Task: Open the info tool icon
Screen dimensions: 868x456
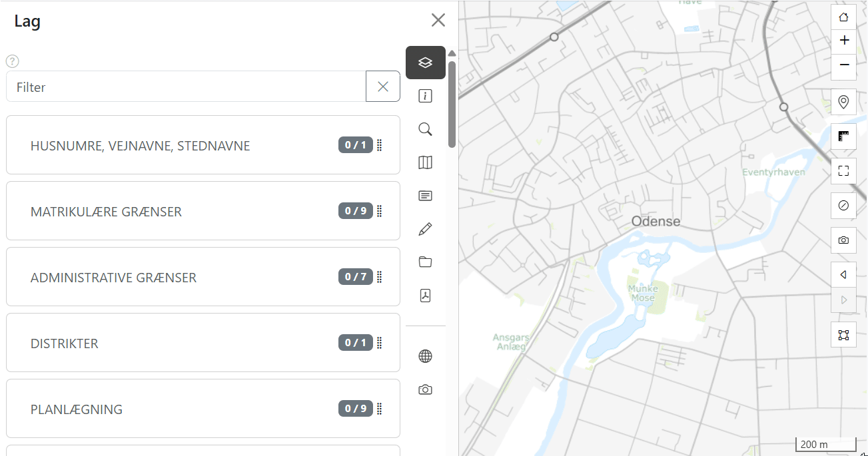Action: click(425, 96)
